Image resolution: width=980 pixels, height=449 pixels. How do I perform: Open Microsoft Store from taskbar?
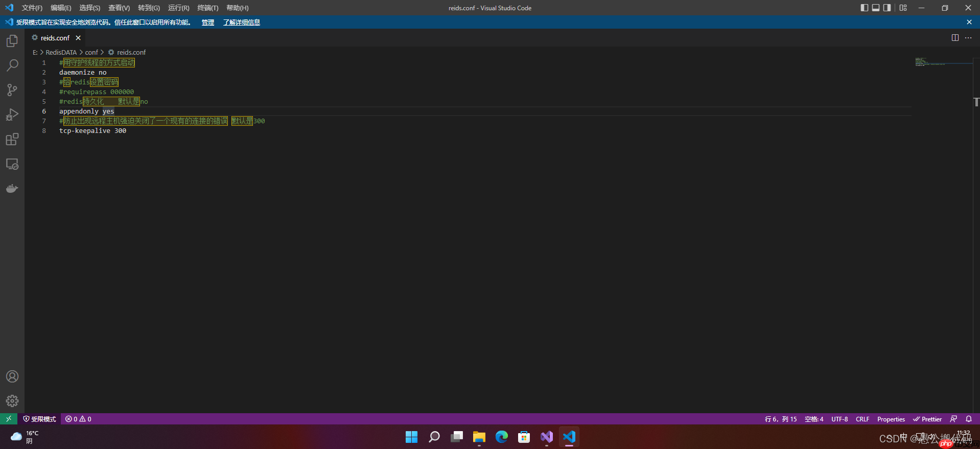524,437
